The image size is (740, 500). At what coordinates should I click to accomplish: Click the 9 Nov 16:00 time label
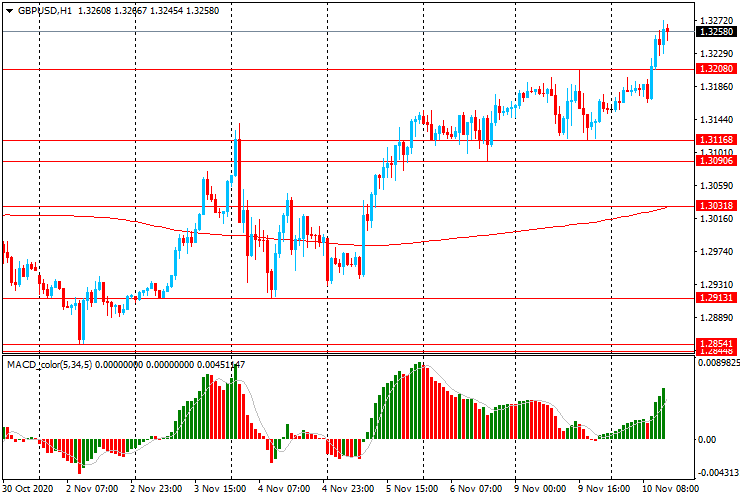(x=604, y=488)
